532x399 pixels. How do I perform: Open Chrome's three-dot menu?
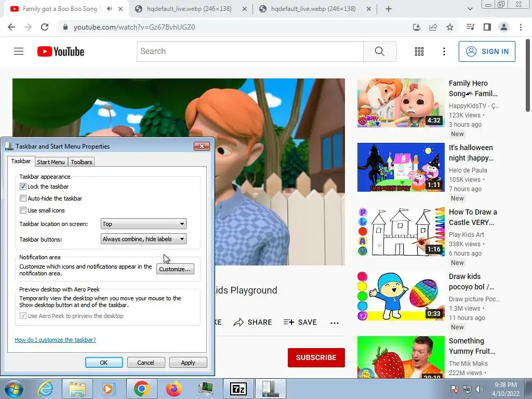click(521, 27)
